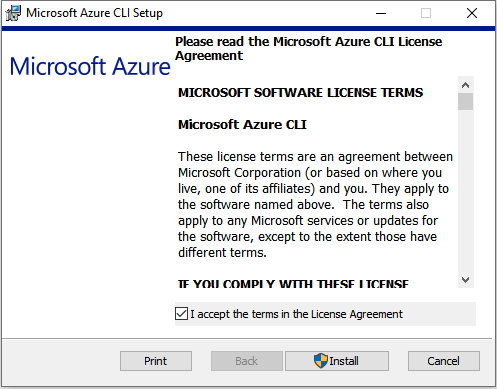Click the Microsoft Azure logo
Screen dimensions: 497x389
pos(90,66)
